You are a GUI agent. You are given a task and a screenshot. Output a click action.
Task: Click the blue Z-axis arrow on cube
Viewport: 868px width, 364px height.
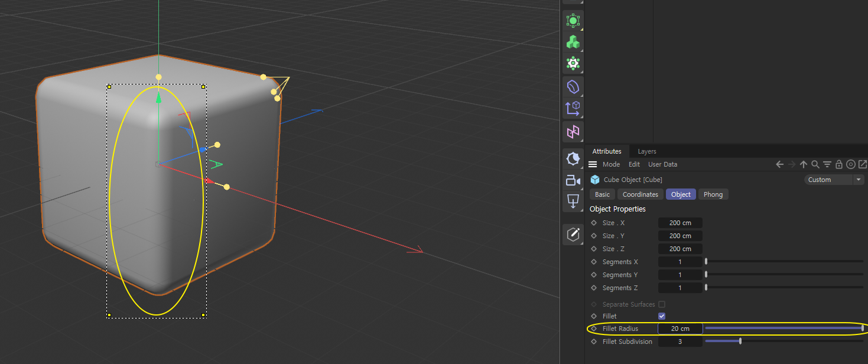pos(203,149)
